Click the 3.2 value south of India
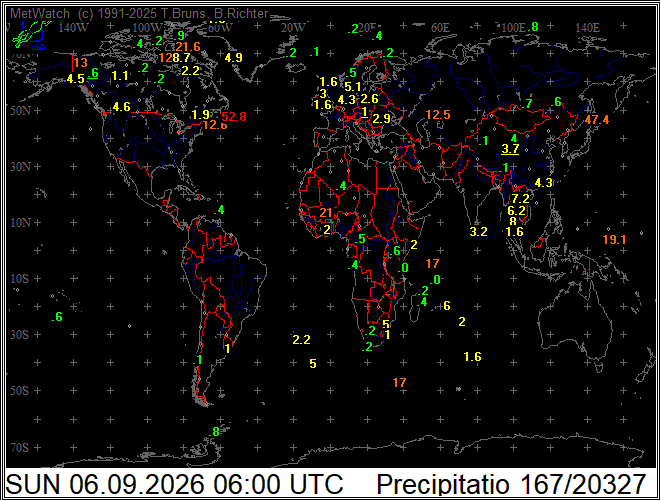Screen dimensions: 660x500 coord(479,231)
